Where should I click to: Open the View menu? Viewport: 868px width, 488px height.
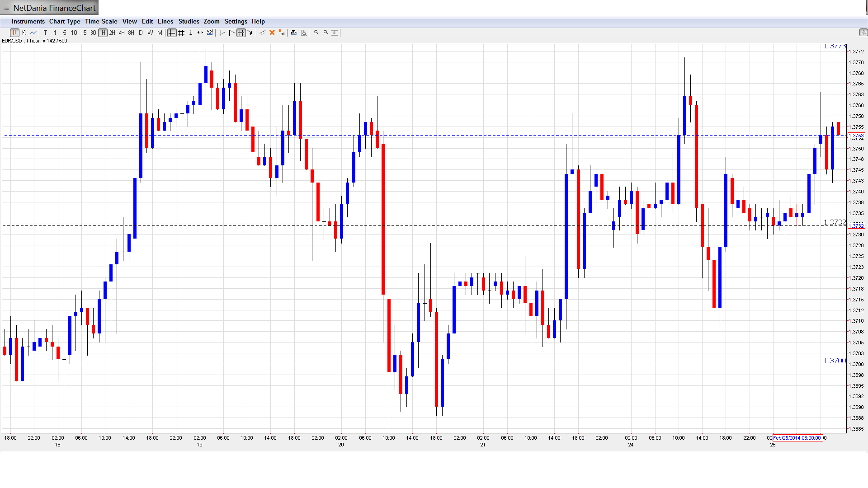[x=129, y=21]
